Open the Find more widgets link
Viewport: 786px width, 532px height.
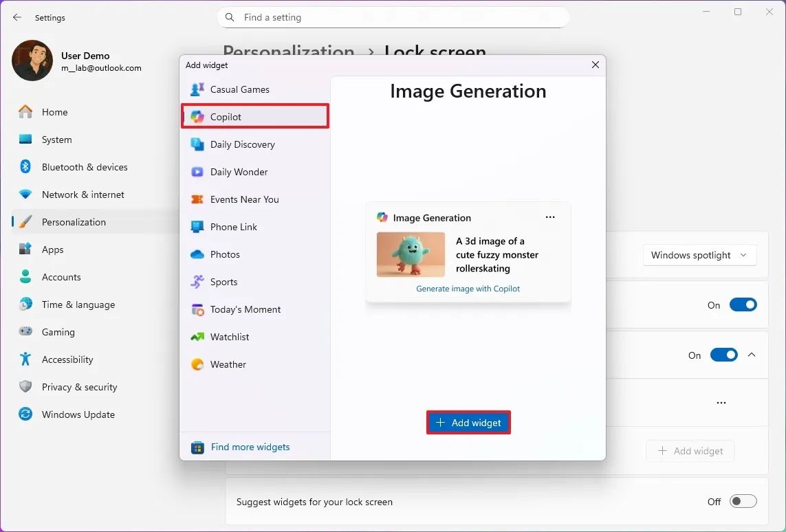click(x=250, y=447)
